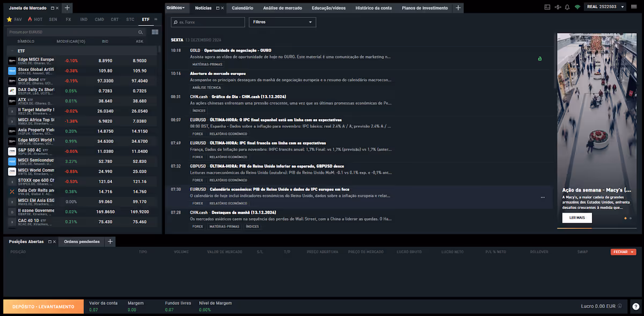The height and width of the screenshot is (316, 644).
Task: Click a carousel dot under the banner ad
Action: (625, 218)
